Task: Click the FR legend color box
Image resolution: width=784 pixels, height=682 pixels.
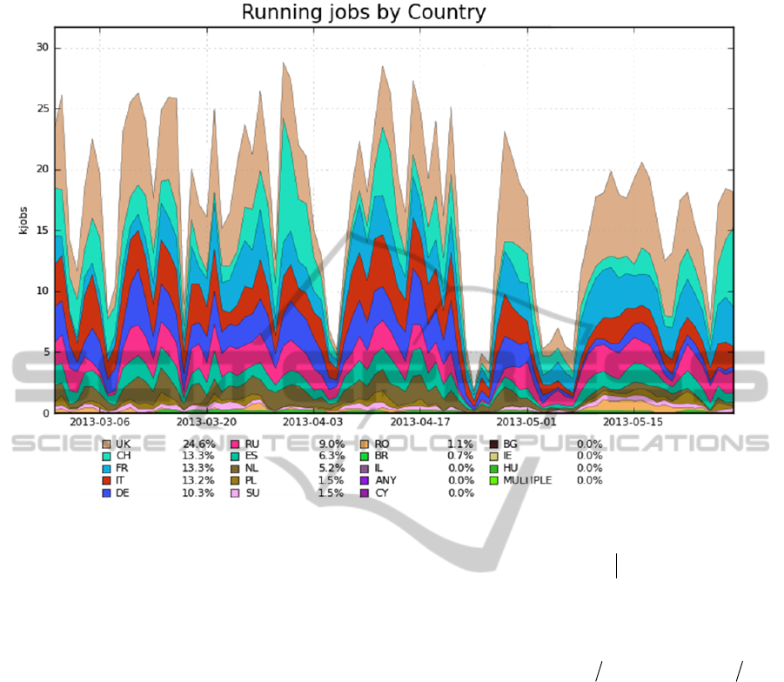Action: [x=107, y=468]
